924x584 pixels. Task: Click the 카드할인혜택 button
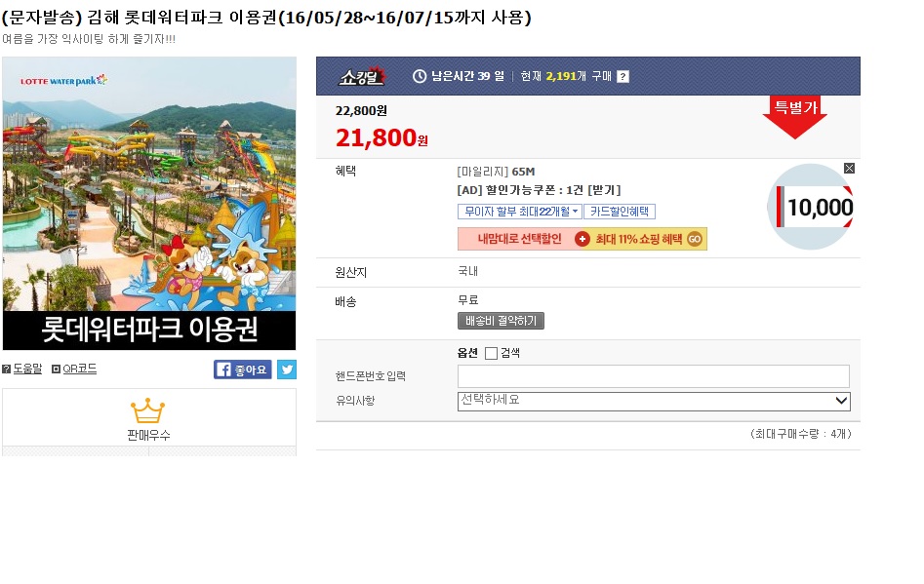[x=620, y=212]
